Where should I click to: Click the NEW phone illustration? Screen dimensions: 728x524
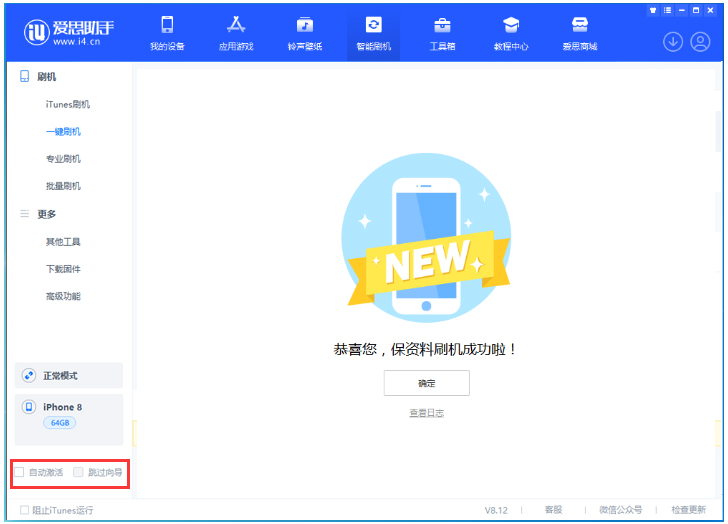click(426, 238)
